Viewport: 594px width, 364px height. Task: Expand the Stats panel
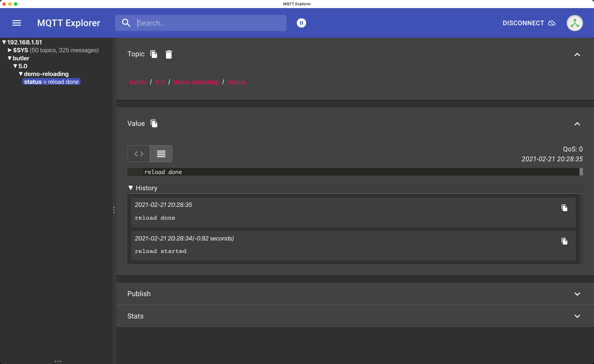355,316
